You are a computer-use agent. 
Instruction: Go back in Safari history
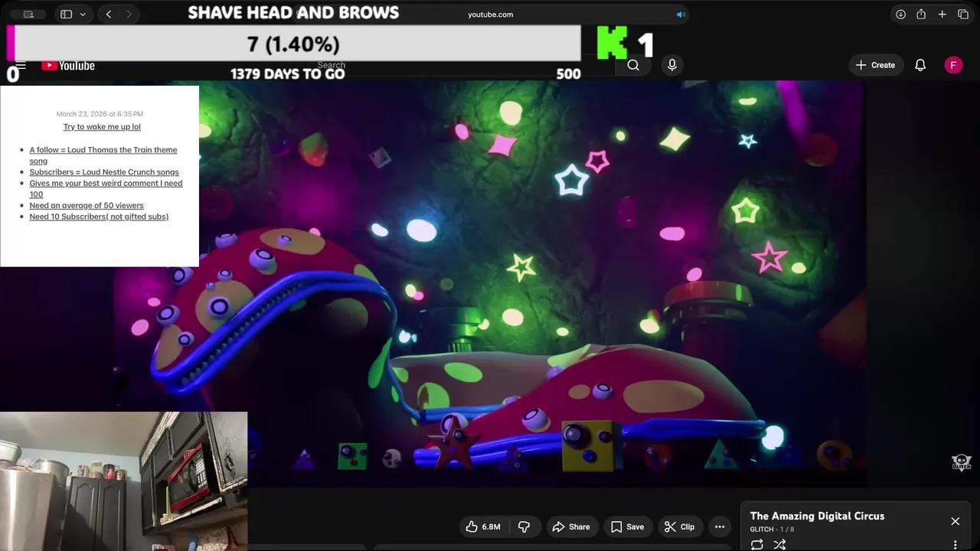109,14
